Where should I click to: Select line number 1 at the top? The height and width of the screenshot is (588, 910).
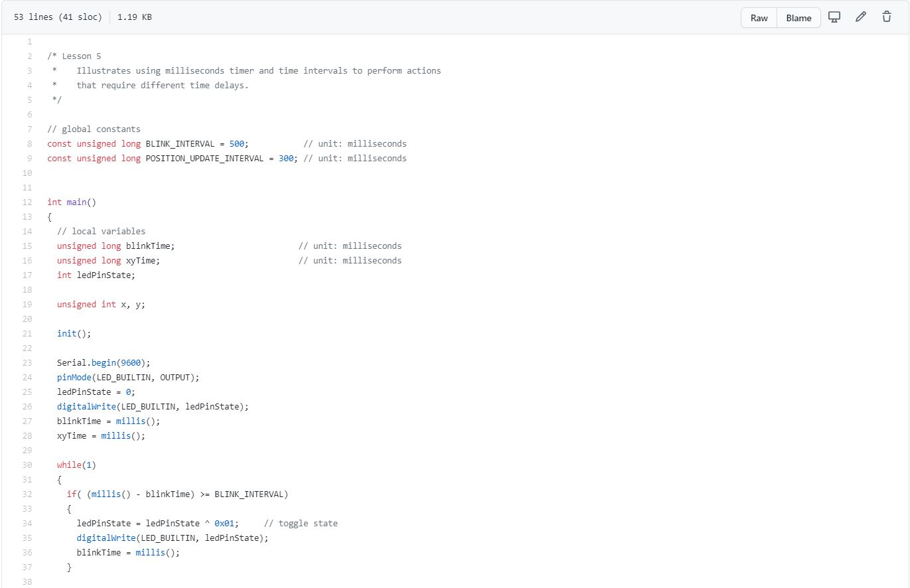coord(29,41)
